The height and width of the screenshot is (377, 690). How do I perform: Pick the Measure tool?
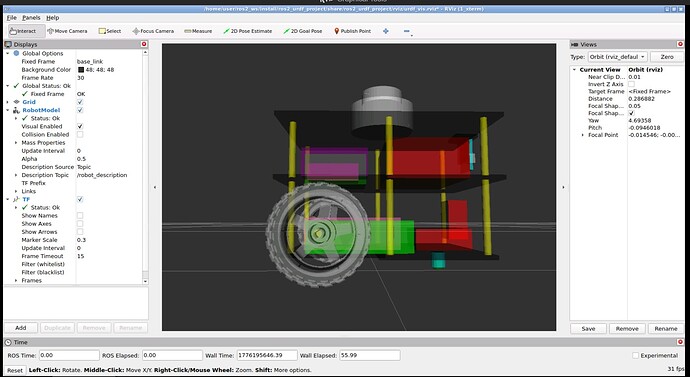coord(198,31)
